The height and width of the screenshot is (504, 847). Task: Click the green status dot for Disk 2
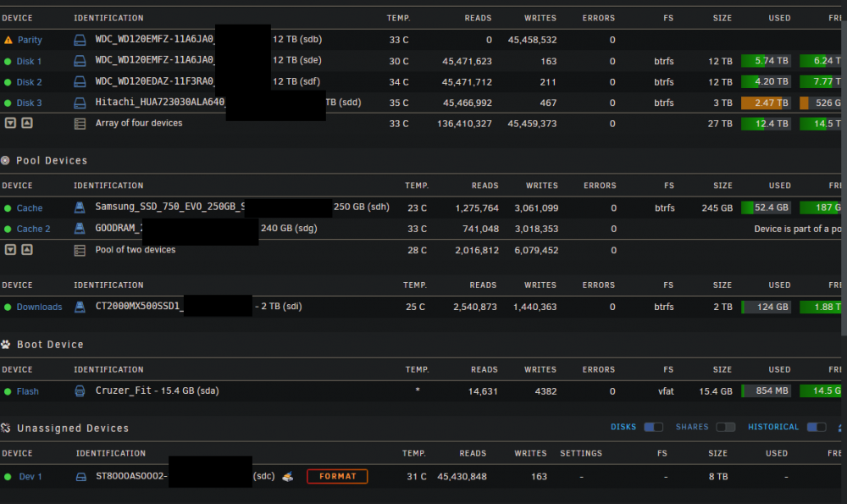[x=8, y=82]
